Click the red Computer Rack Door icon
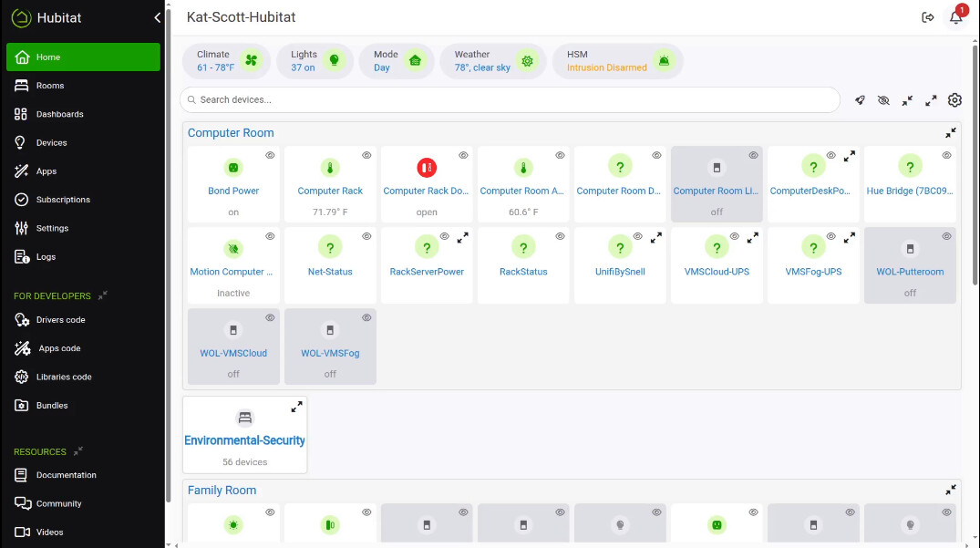The image size is (980, 548). point(427,168)
